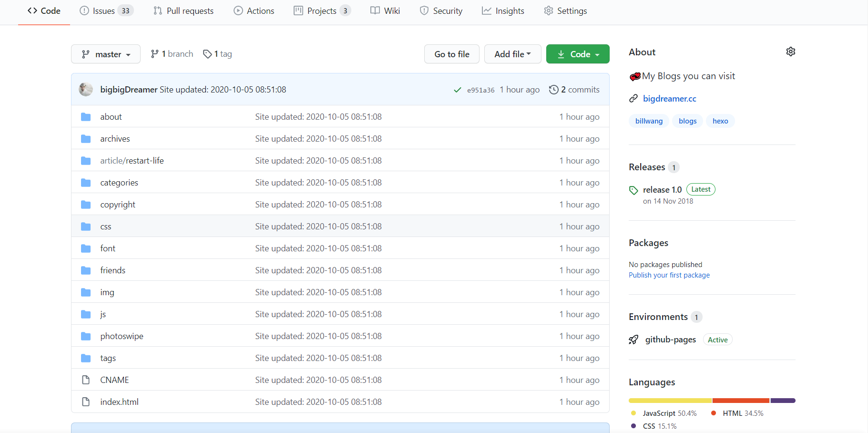Open the Pull requests tab
This screenshot has width=868, height=433.
click(184, 10)
